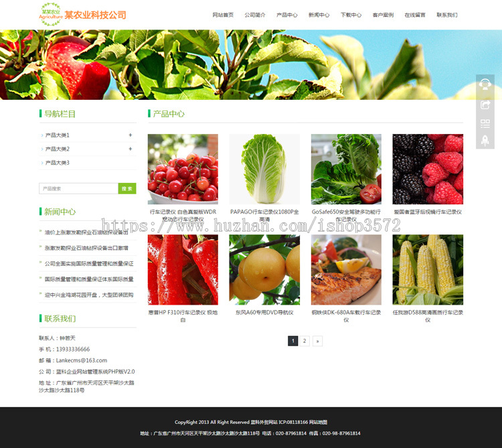Image resolution: width=502 pixels, height=448 pixels.
Task: Open the yellow pears product image
Action: [x=264, y=270]
